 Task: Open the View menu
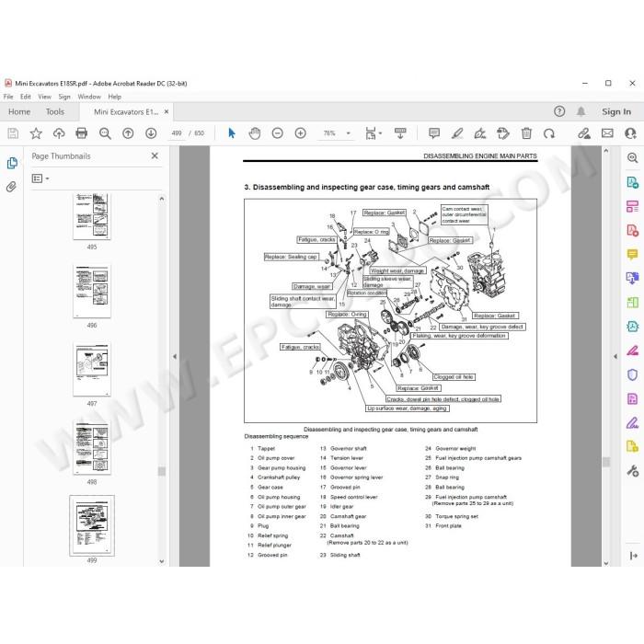coord(44,97)
